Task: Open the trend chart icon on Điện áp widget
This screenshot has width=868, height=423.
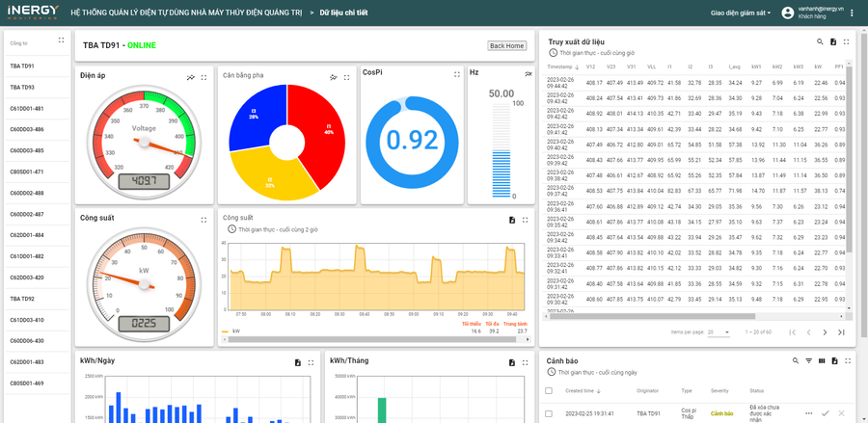Action: click(191, 76)
